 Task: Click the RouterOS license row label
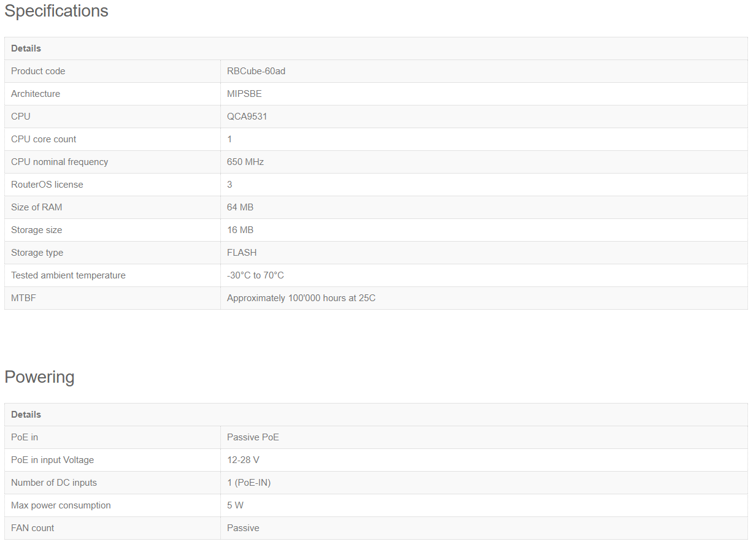click(47, 185)
